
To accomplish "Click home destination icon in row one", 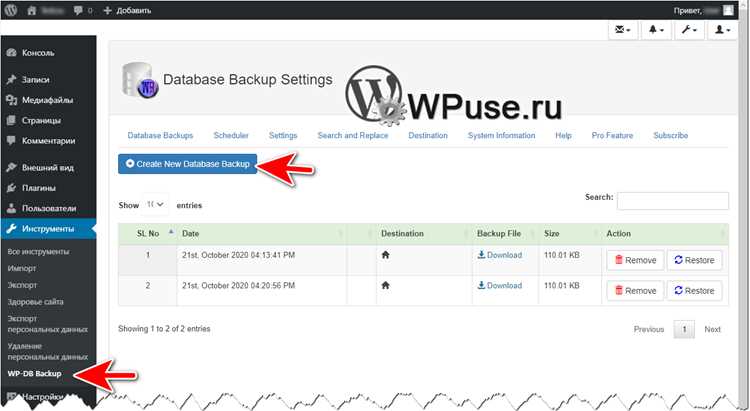I will pos(385,255).
